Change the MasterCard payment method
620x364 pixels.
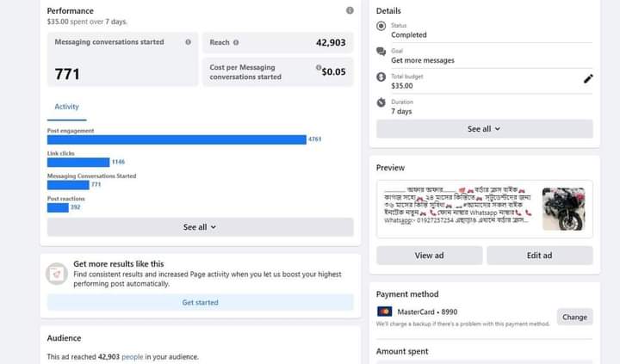point(574,317)
